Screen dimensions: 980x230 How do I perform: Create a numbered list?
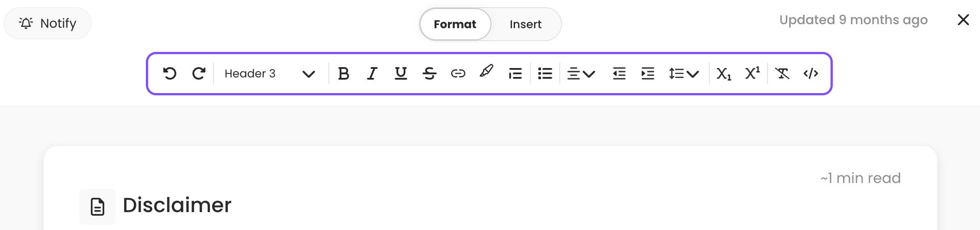coord(515,73)
